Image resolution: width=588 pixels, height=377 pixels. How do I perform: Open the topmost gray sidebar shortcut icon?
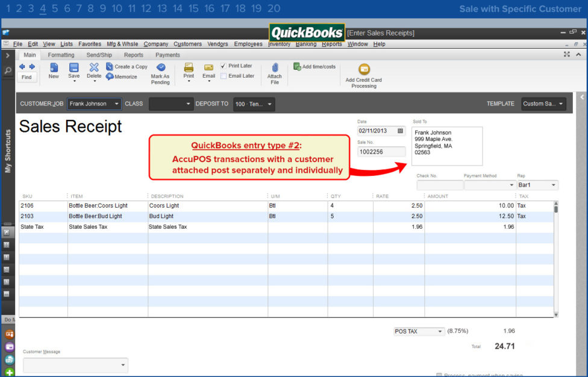[x=7, y=232]
